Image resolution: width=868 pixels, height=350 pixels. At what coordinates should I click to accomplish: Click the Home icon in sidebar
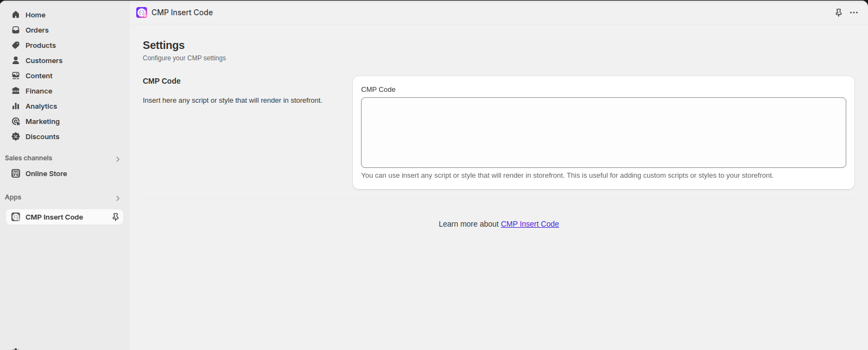[x=16, y=15]
